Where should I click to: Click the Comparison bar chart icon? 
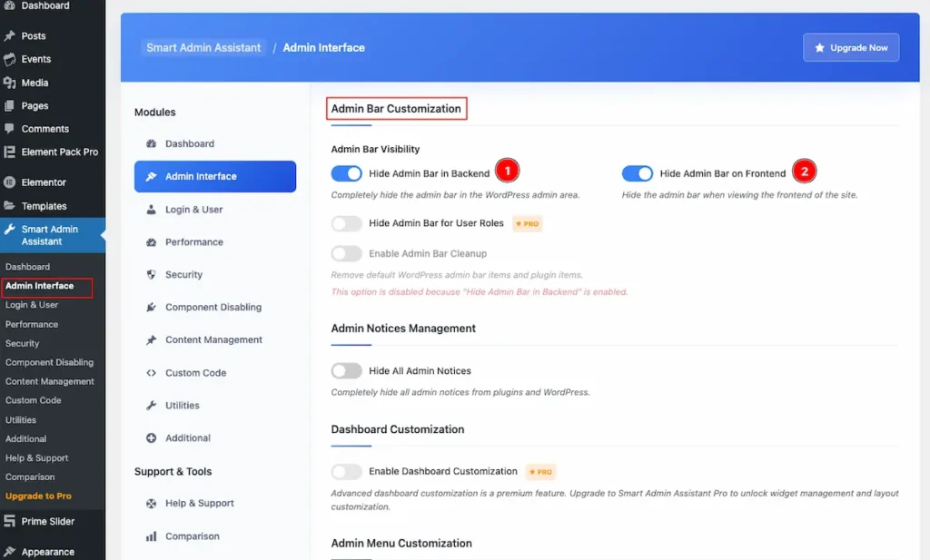point(152,535)
